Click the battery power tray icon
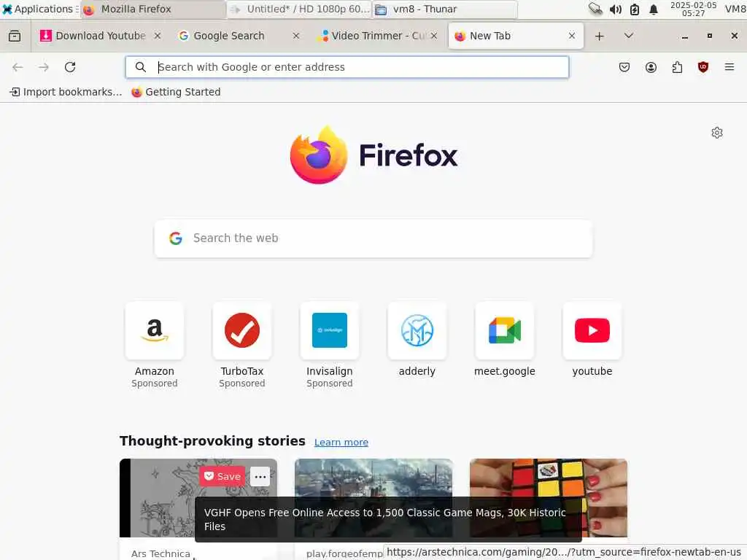This screenshot has height=560, width=747. (x=635, y=9)
